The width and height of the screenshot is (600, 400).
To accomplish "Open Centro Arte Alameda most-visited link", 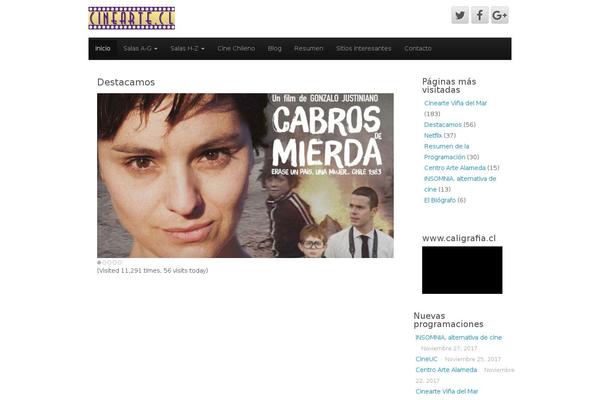I will [455, 168].
